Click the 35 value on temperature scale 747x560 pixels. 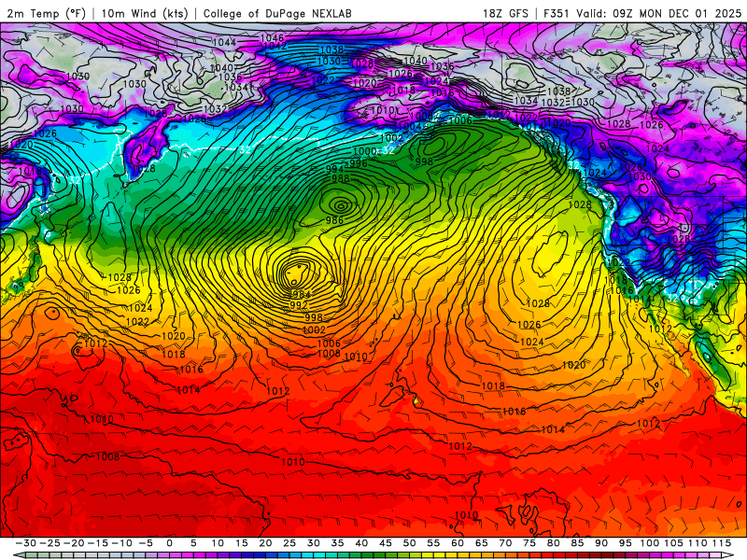[x=337, y=543]
